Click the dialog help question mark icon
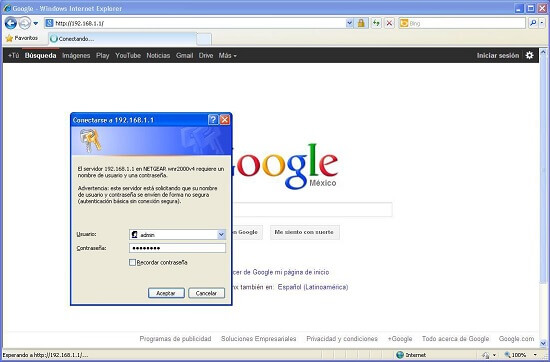 (x=213, y=120)
